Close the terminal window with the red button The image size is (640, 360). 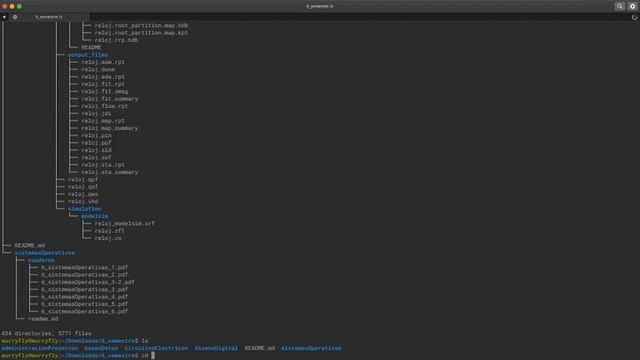point(4,6)
